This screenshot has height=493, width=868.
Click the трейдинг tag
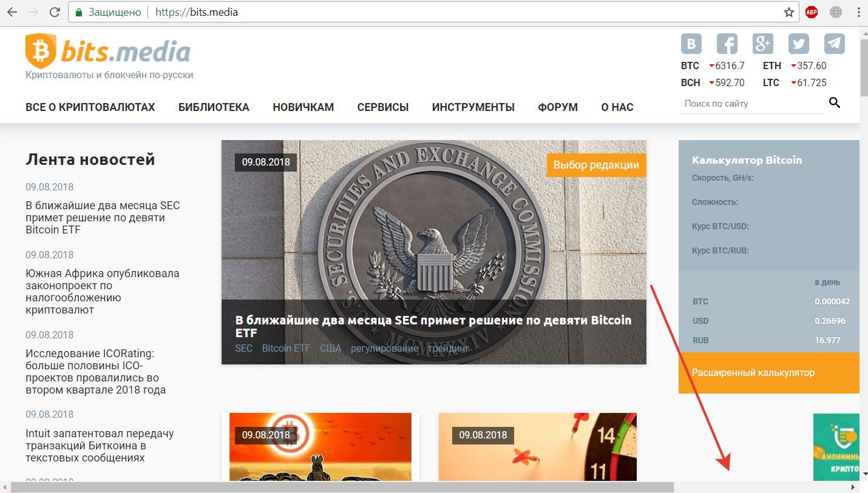449,349
